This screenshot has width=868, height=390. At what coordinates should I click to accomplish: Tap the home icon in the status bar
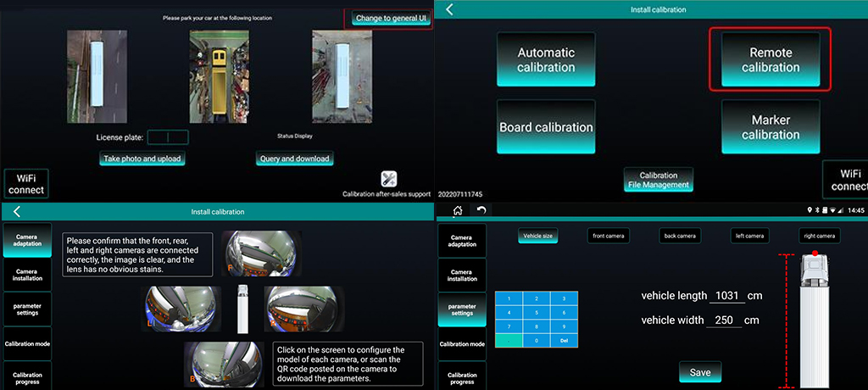(458, 210)
